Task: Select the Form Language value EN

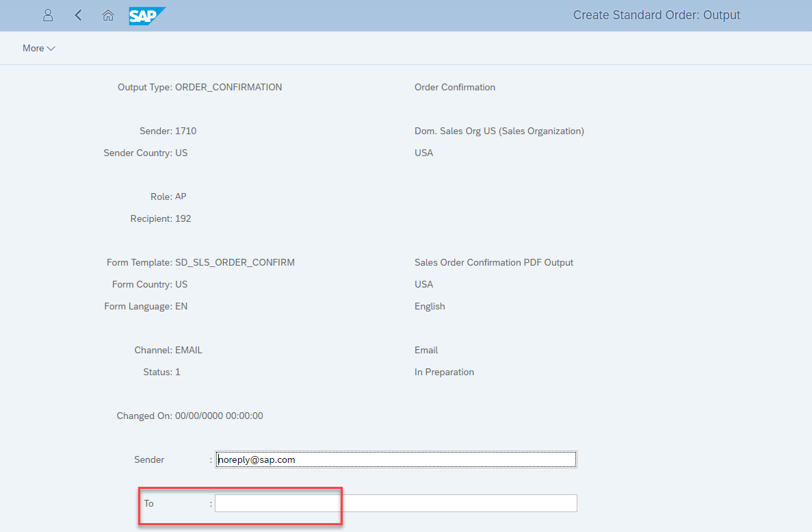Action: pos(181,307)
